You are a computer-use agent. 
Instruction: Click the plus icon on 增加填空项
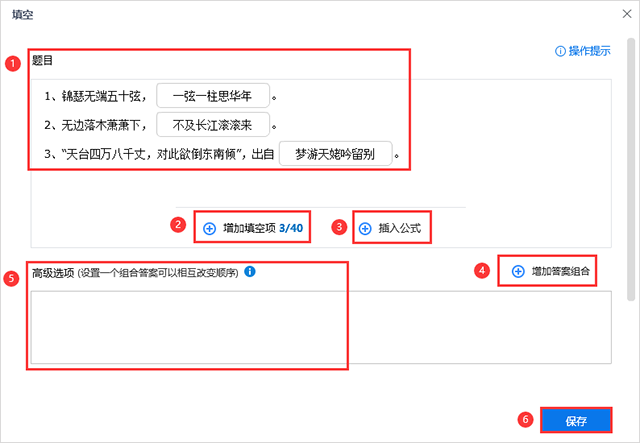tap(209, 228)
